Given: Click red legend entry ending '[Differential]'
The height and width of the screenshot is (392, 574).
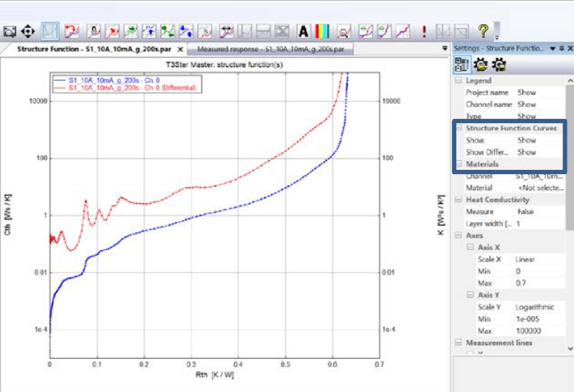Looking at the screenshot, I should (132, 87).
